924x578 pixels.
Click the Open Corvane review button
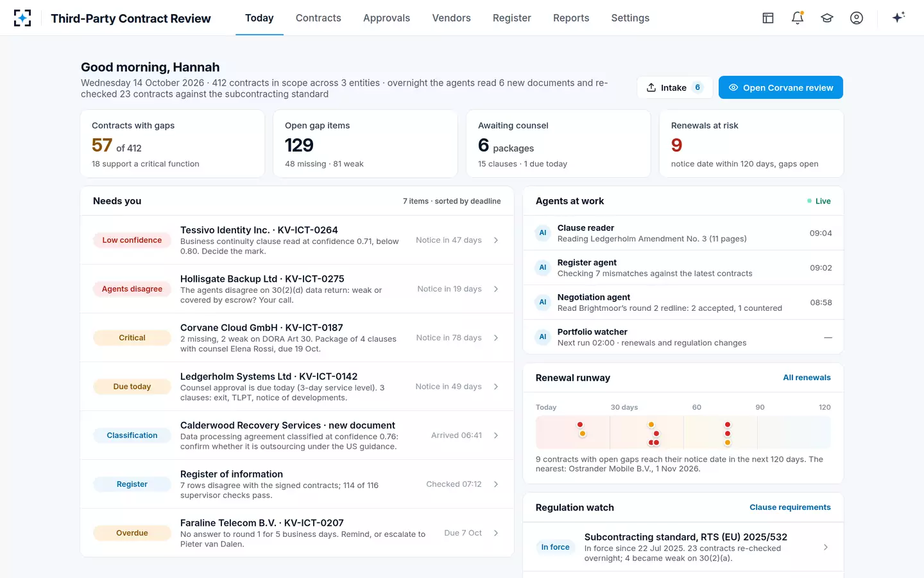[781, 87]
